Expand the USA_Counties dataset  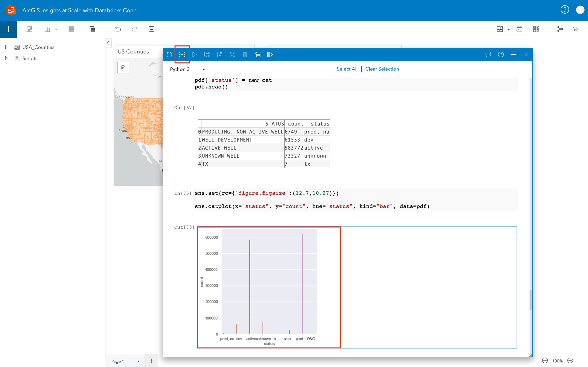click(x=6, y=47)
